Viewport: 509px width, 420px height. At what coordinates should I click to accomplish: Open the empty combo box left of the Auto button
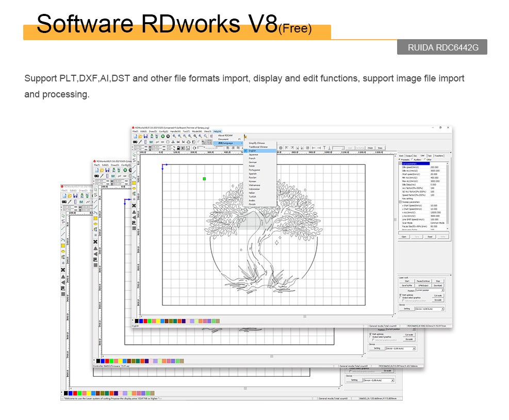pyautogui.click(x=338, y=148)
